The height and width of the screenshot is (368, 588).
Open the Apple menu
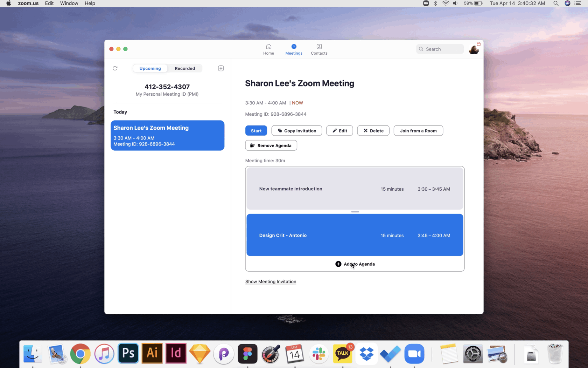tap(9, 3)
